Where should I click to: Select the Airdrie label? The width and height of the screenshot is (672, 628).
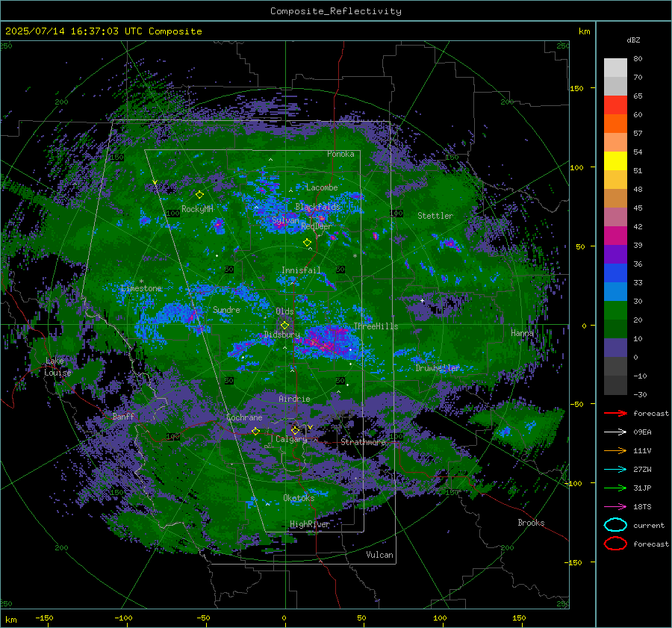pyautogui.click(x=294, y=399)
